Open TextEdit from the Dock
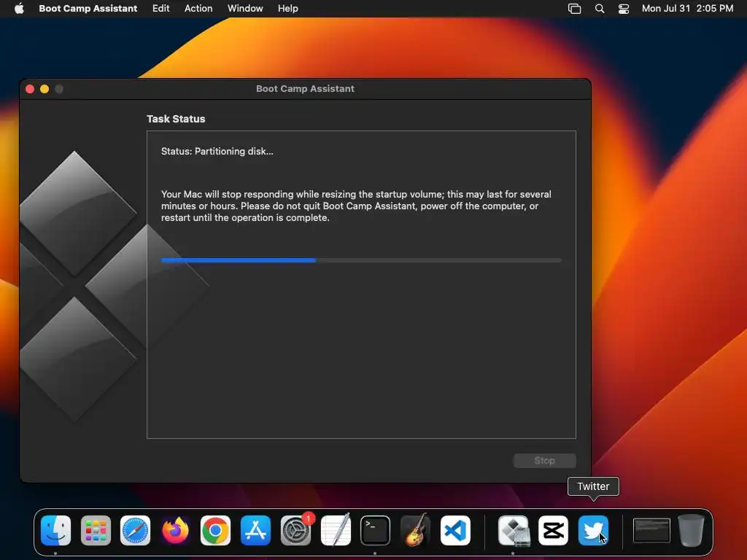The width and height of the screenshot is (747, 560). [x=336, y=530]
